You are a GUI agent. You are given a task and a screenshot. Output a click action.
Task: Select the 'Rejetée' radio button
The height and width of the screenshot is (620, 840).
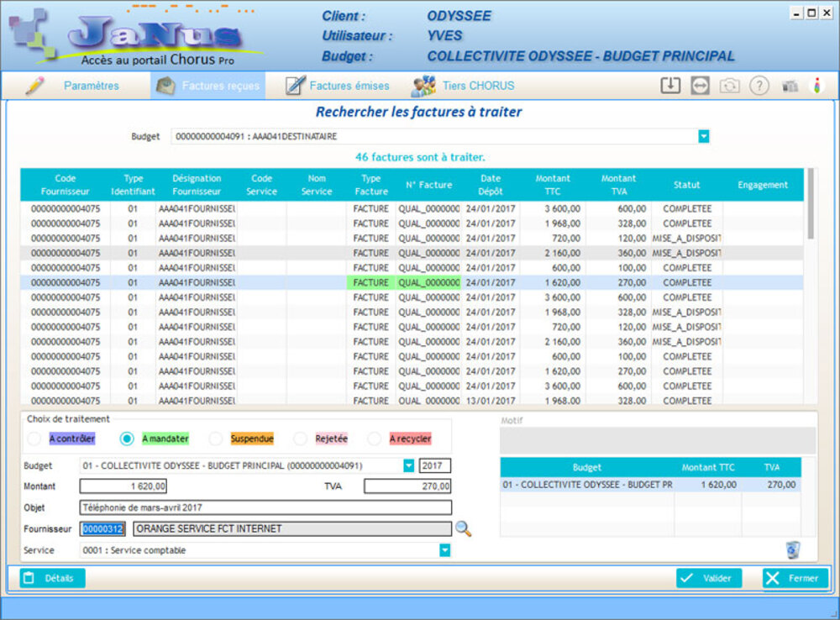click(301, 439)
